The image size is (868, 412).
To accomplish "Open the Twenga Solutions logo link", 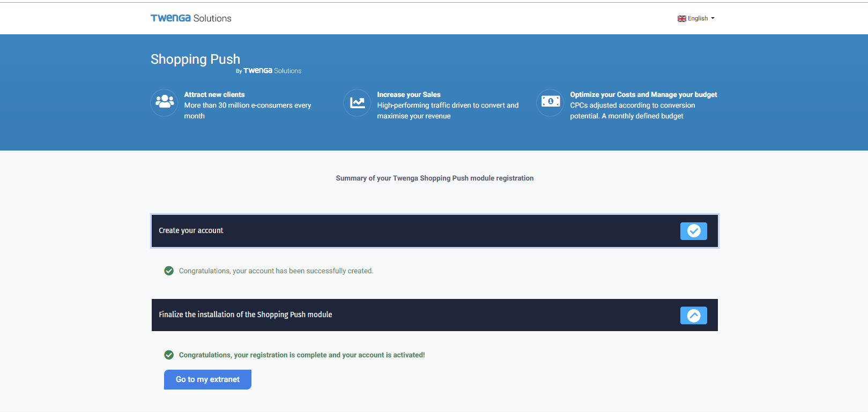I will pos(191,18).
